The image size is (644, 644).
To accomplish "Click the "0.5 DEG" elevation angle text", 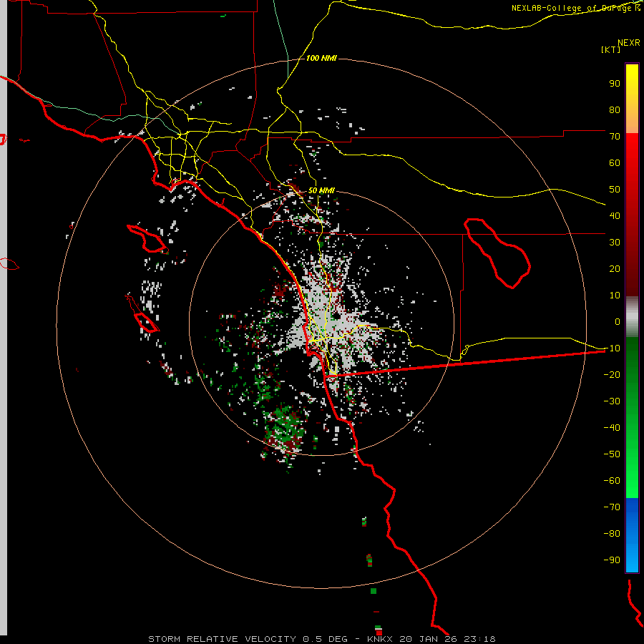I will pos(325,639).
